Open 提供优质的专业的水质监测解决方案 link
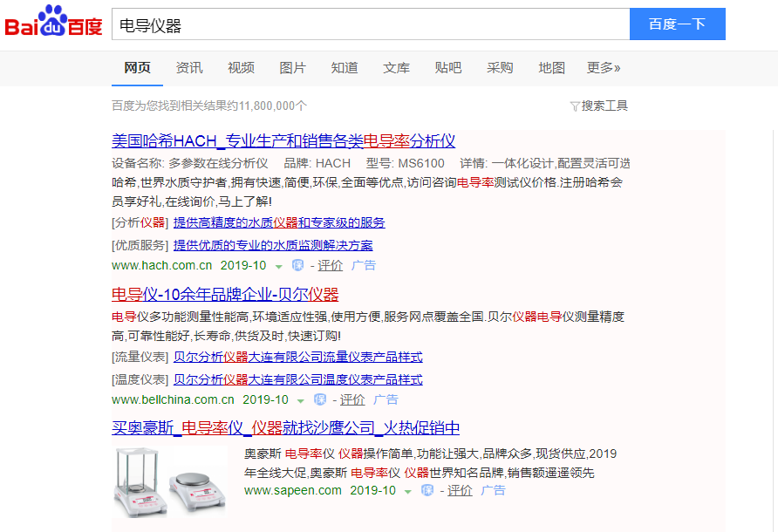The width and height of the screenshot is (778, 532). point(273,245)
